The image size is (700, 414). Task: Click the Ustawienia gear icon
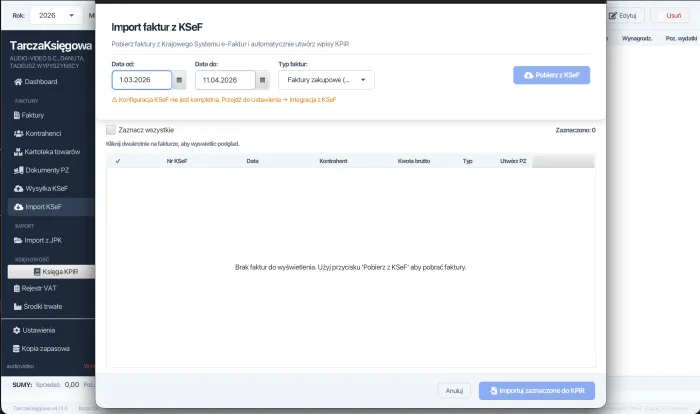point(18,330)
